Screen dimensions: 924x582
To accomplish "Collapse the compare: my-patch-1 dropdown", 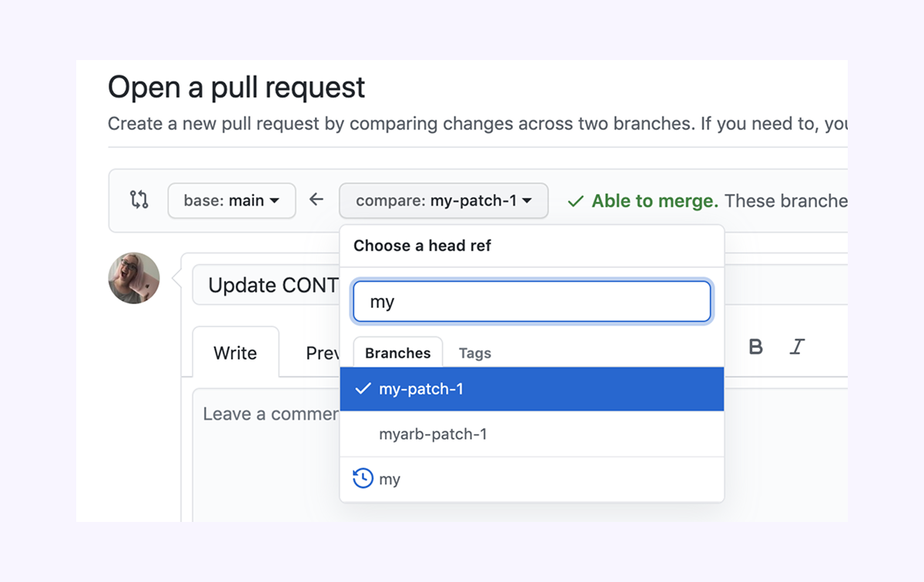I will [x=444, y=201].
